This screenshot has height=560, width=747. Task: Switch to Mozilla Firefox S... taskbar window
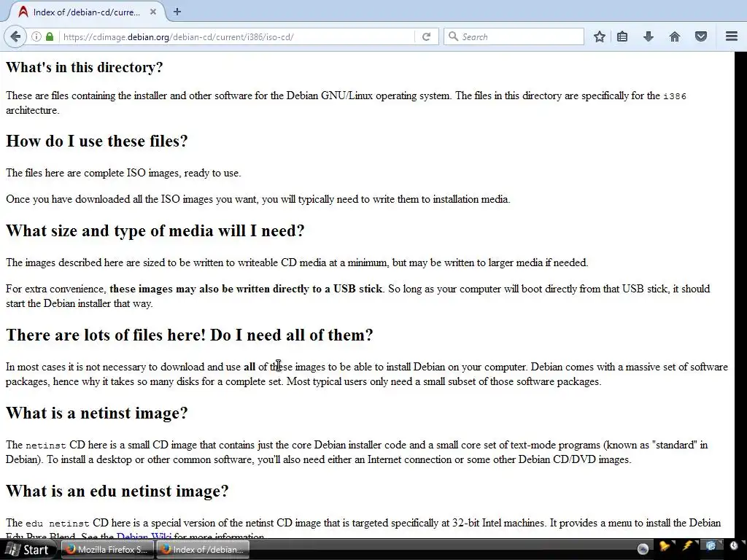tap(107, 550)
